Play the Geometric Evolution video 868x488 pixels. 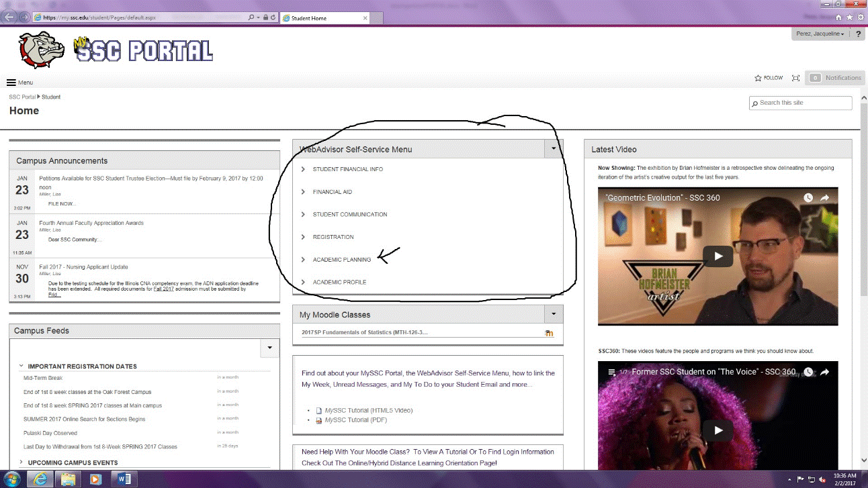tap(718, 256)
